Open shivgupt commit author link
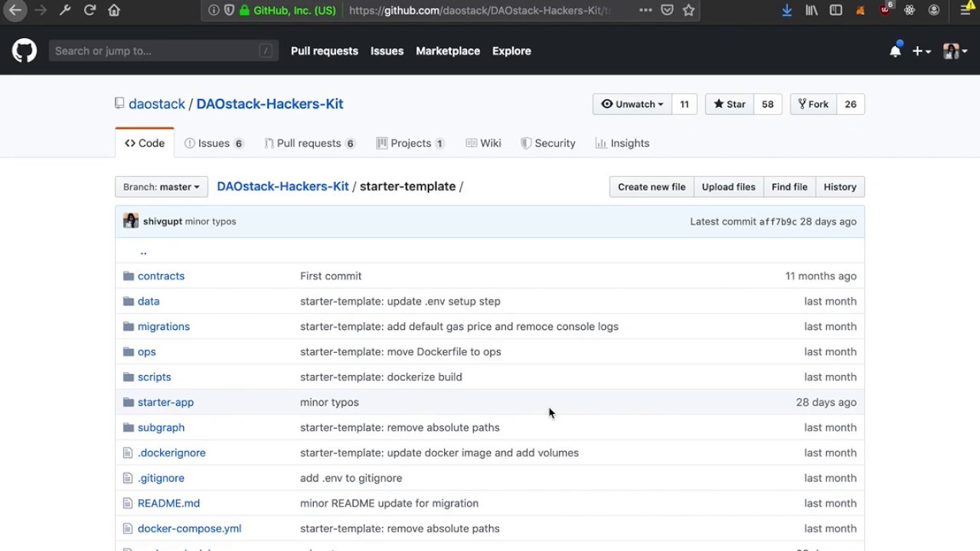Viewport: 980px width, 551px height. coord(162,221)
